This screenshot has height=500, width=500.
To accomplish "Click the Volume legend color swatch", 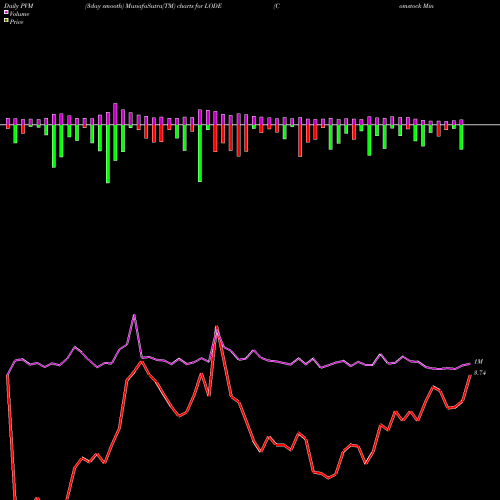I will 6,12.
